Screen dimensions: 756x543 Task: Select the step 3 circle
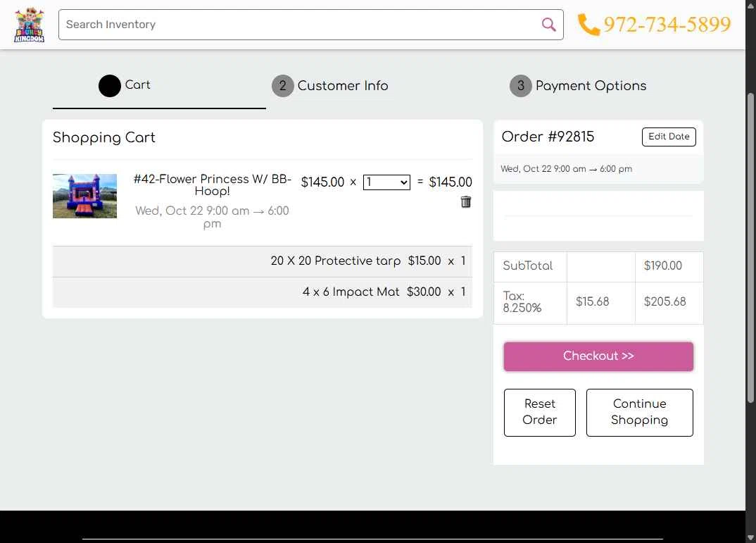point(521,86)
